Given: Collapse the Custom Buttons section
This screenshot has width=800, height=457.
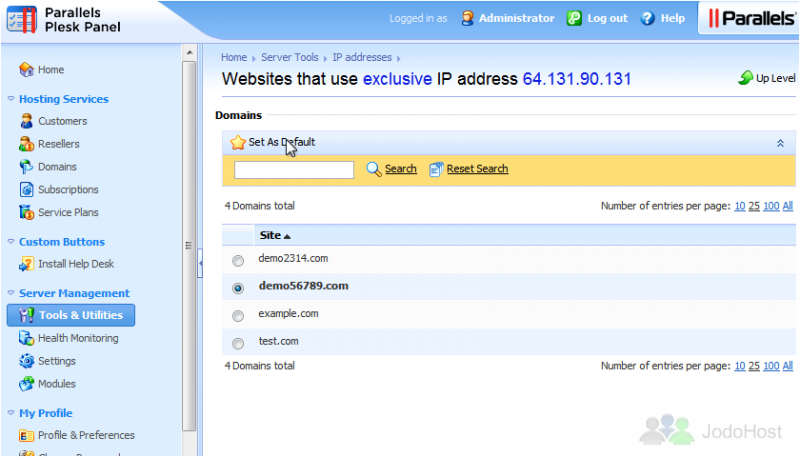Looking at the screenshot, I should point(11,241).
